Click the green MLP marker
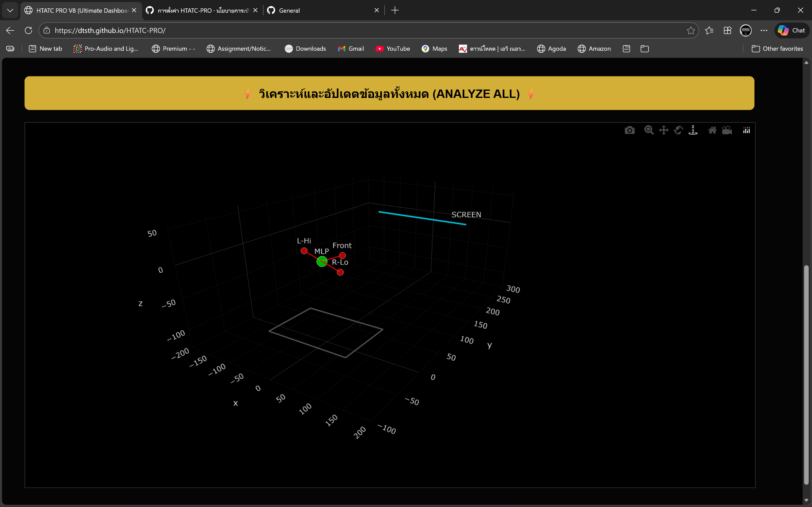This screenshot has height=507, width=812. pos(322,261)
